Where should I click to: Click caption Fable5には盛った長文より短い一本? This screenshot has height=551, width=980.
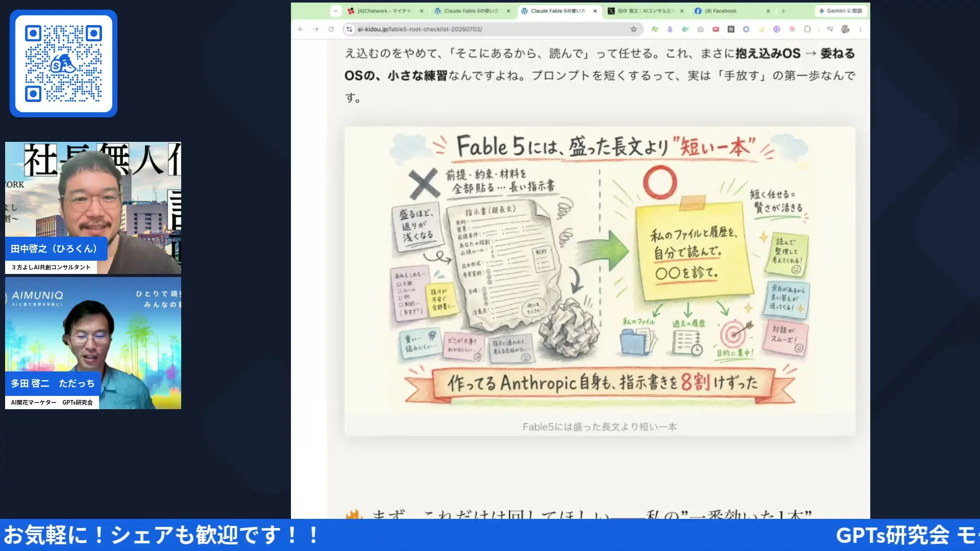600,427
